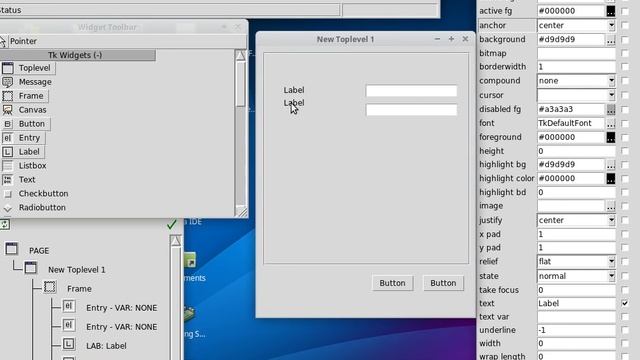
Task: Pick the Button widget icon
Action: click(x=8, y=124)
